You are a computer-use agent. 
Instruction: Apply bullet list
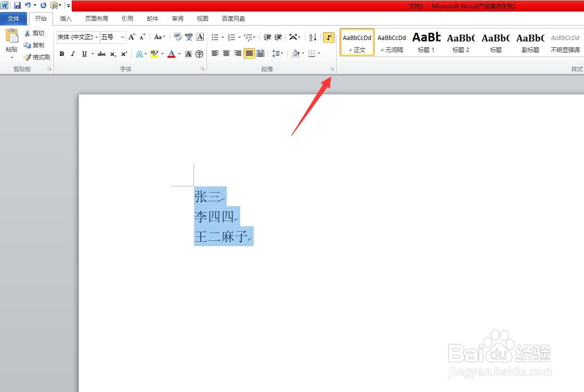215,37
